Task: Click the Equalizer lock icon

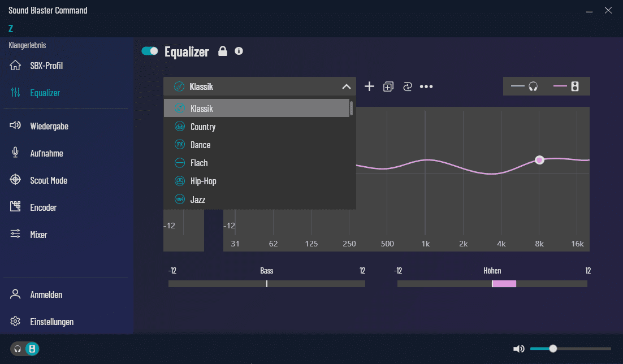Action: (223, 51)
